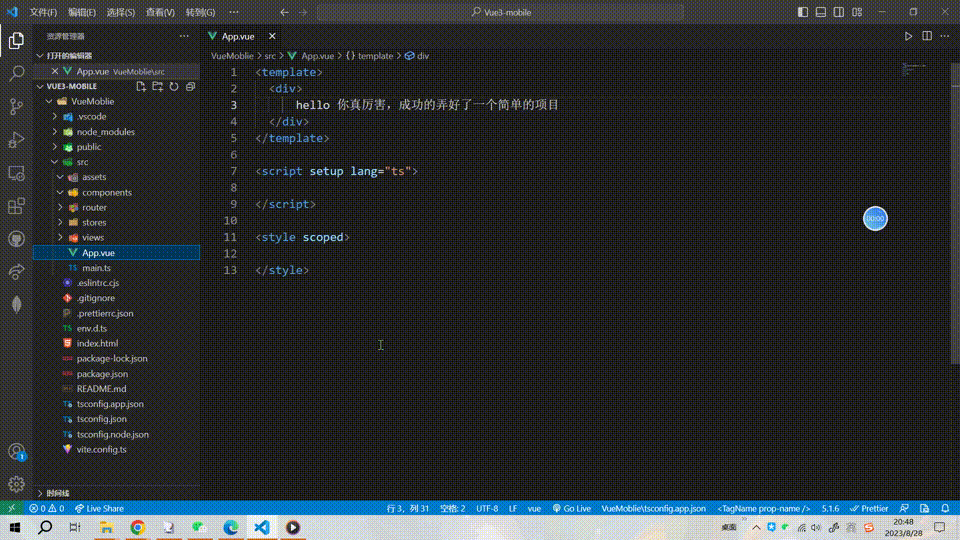Go back in navigation history
The height and width of the screenshot is (540, 960).
click(284, 12)
